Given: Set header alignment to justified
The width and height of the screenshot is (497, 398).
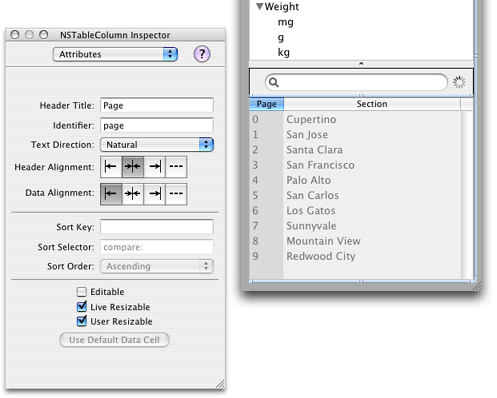Looking at the screenshot, I should [176, 167].
